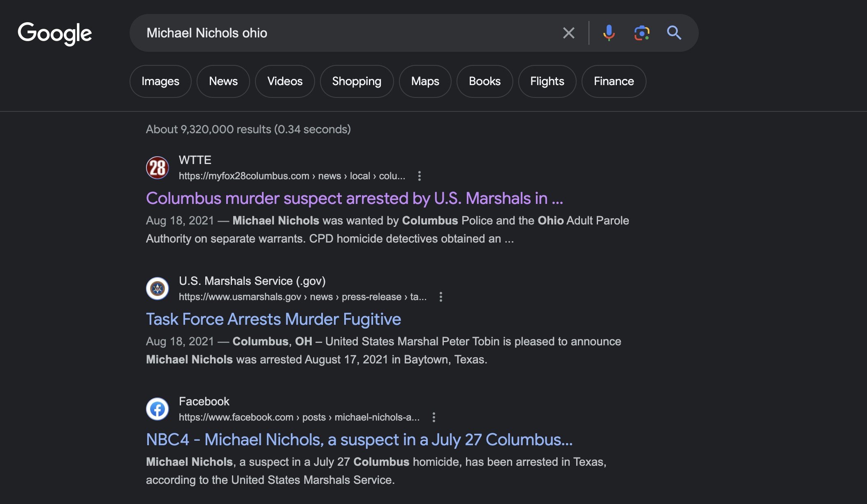The image size is (867, 504).
Task: Start voice search with microphone icon
Action: pyautogui.click(x=609, y=33)
